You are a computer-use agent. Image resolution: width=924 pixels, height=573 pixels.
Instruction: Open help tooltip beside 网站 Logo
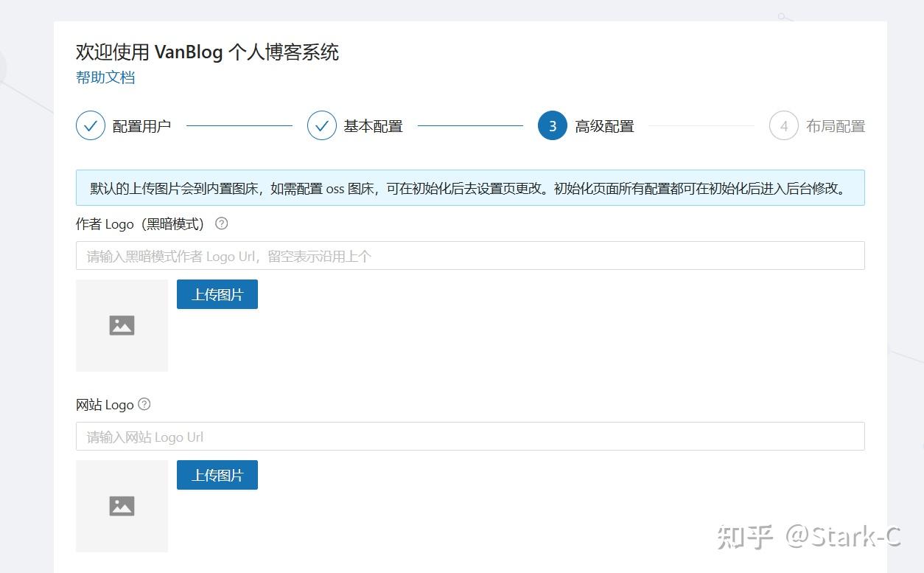[144, 404]
